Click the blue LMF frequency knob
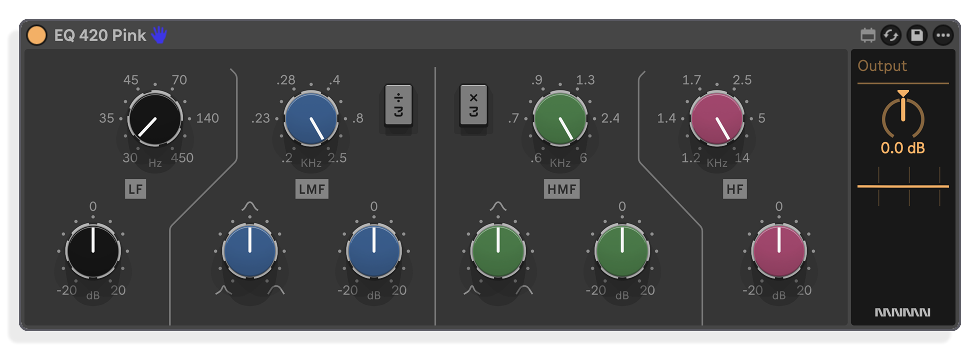This screenshot has width=980, height=350. (x=311, y=119)
